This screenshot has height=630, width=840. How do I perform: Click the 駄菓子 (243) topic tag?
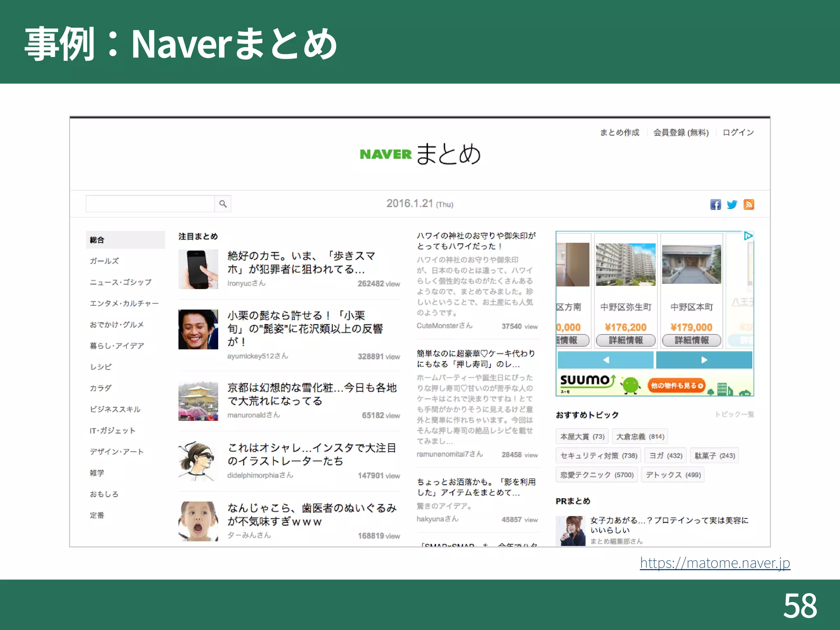tap(714, 456)
